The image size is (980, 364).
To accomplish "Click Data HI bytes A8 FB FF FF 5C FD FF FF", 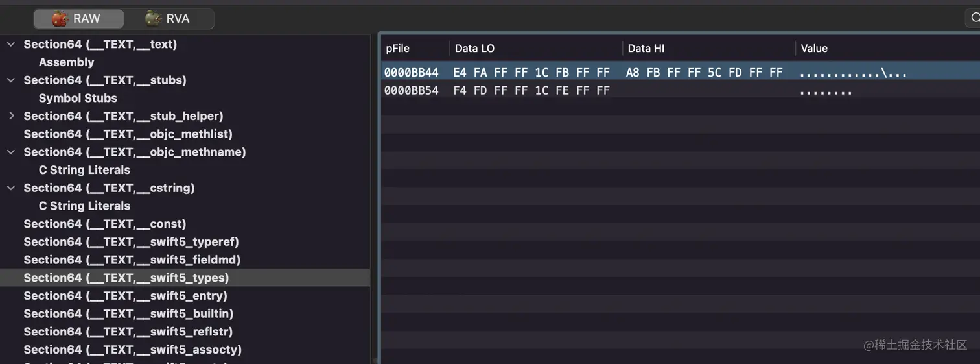I will (x=705, y=73).
